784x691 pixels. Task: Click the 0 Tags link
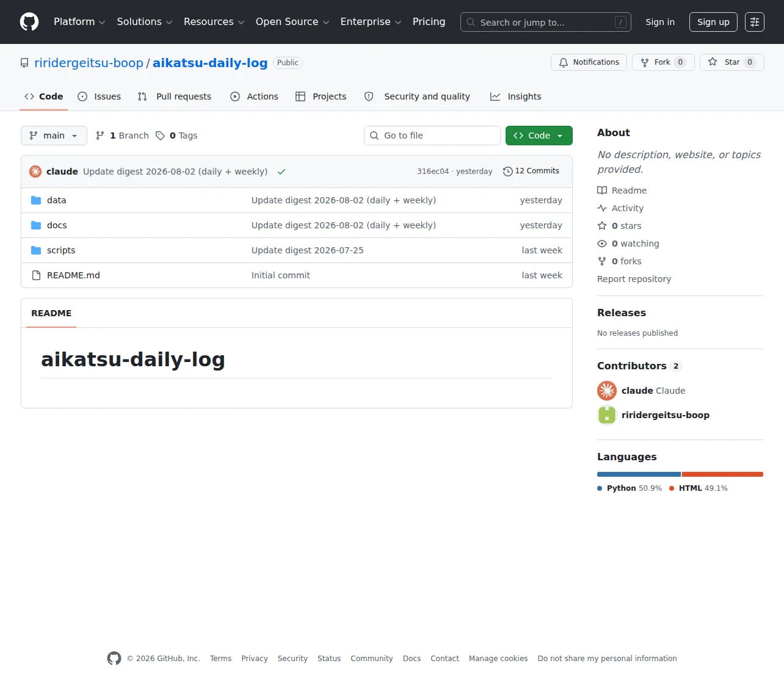pyautogui.click(x=176, y=136)
